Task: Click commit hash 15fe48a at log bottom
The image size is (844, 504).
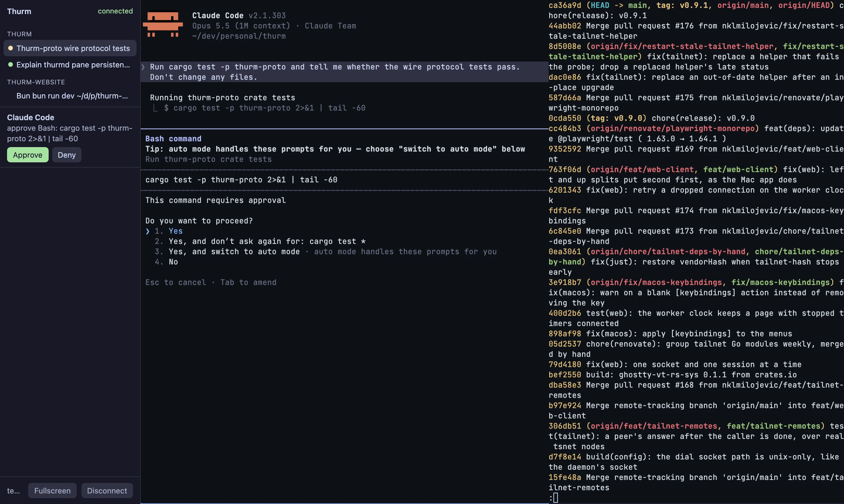Action: point(565,477)
